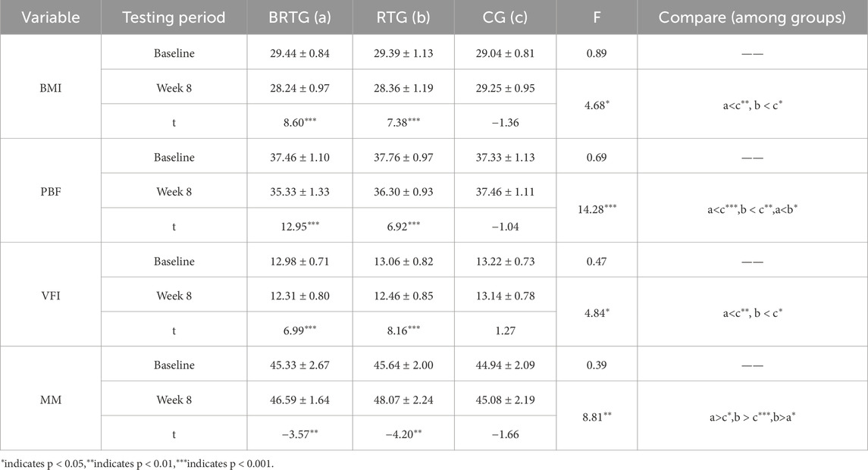Select the RTG (b) column header
This screenshot has width=868, height=470.
click(405, 17)
